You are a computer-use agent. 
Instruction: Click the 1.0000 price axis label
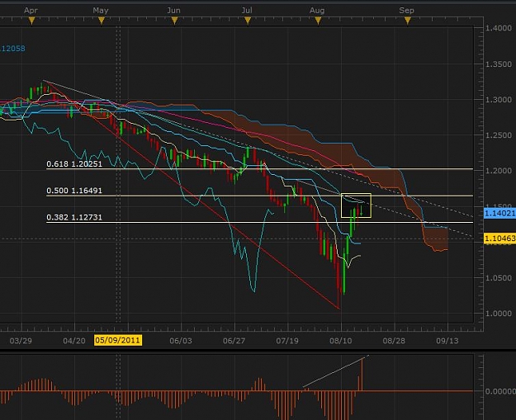pyautogui.click(x=499, y=314)
